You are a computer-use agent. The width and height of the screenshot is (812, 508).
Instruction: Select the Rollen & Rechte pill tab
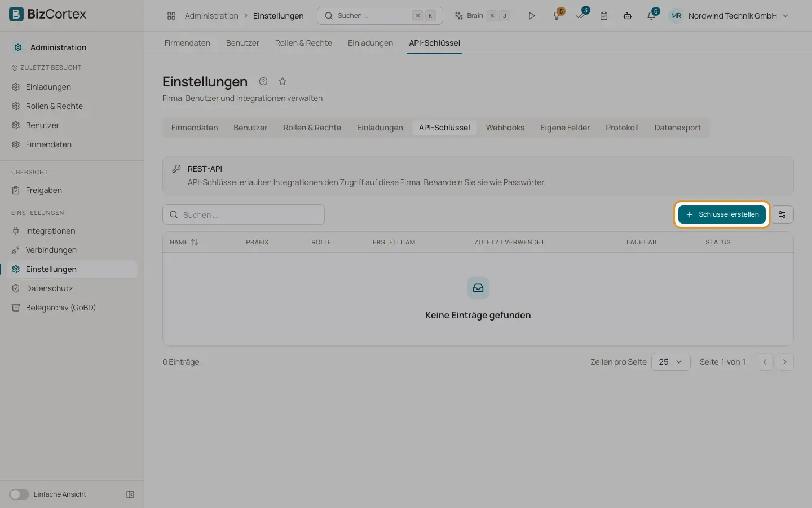[x=312, y=128]
